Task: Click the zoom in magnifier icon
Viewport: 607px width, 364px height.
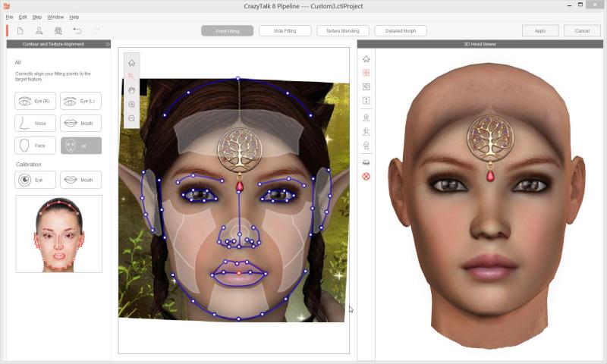Action: point(132,105)
